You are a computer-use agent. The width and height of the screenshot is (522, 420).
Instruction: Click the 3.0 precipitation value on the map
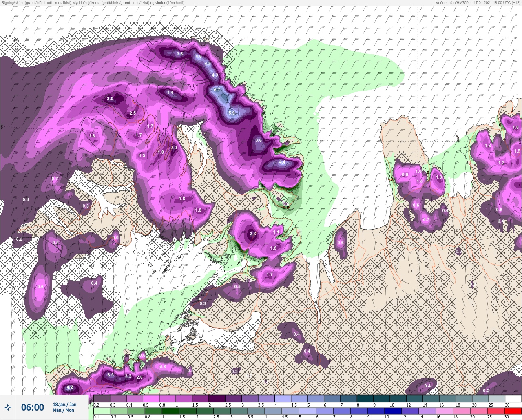(110, 99)
